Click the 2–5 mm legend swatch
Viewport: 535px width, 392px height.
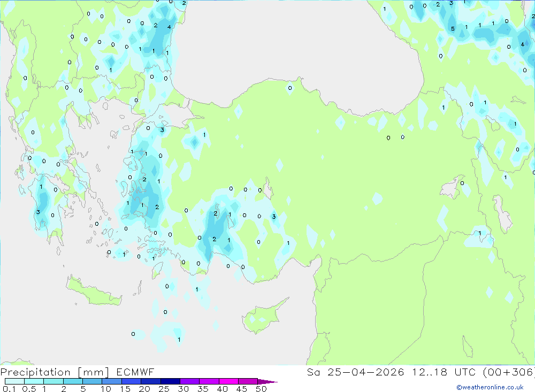click(x=73, y=381)
